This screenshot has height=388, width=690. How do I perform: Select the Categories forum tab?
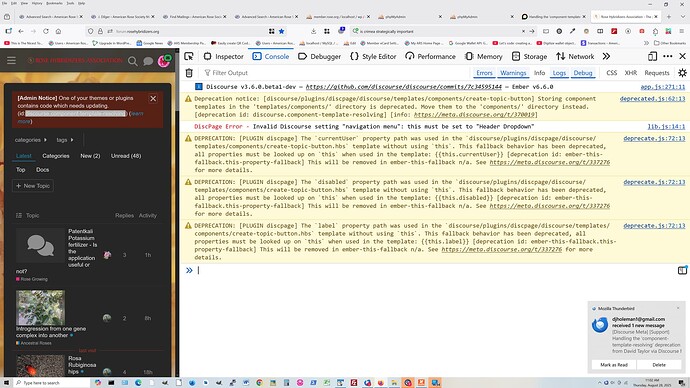coord(56,156)
